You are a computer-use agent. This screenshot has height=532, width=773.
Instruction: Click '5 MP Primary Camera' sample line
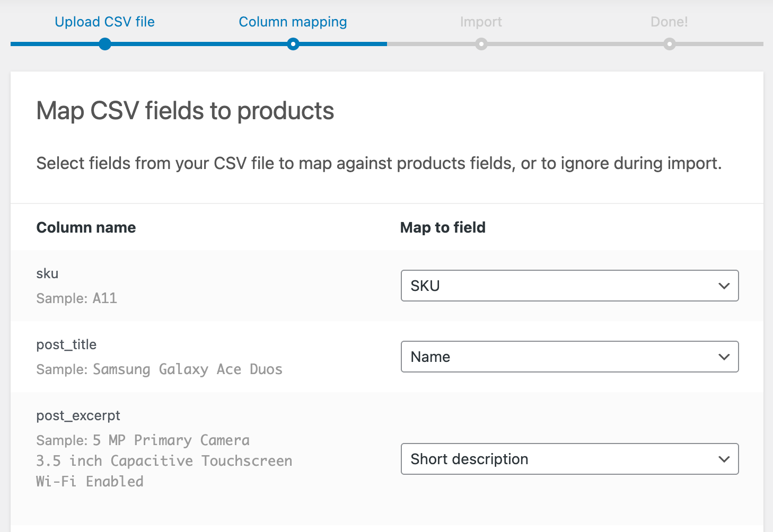171,440
